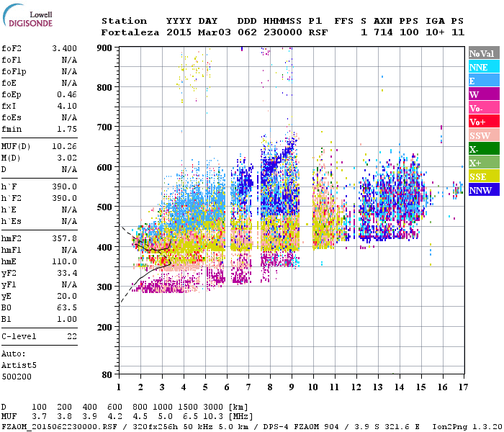This screenshot has height=432, width=504.
Task: Select the NNW dark blue legend swatch
Action: coord(484,189)
